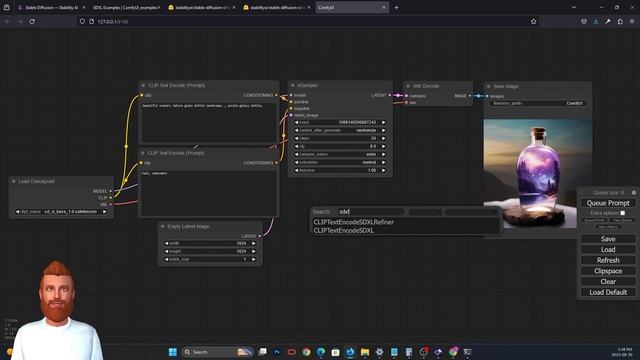Open the sampler_name euler dropdown
This screenshot has height=360, width=640.
pyautogui.click(x=340, y=154)
